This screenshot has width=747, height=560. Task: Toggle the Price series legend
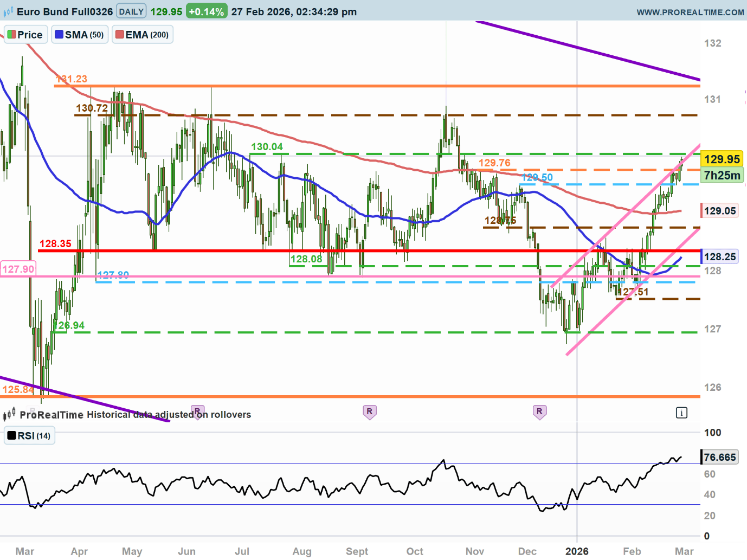coord(25,35)
